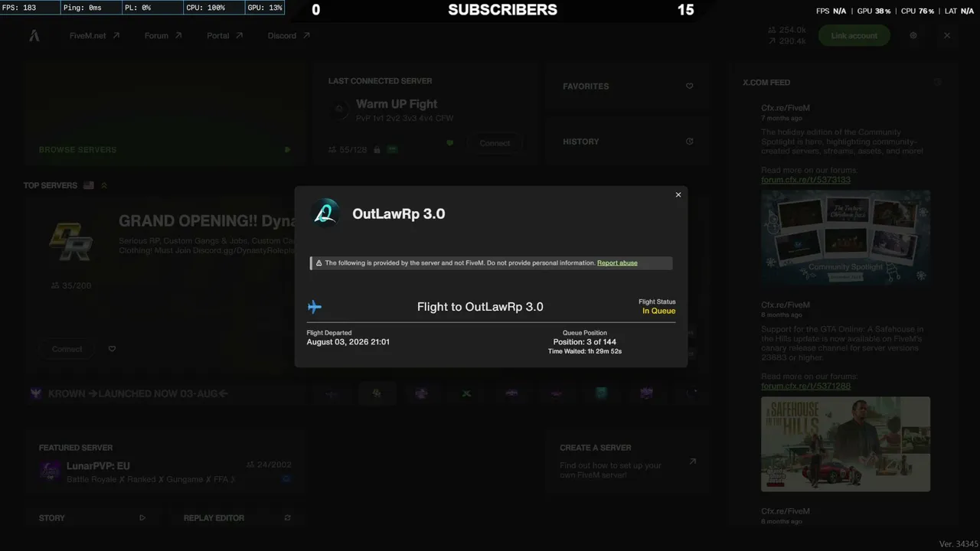Open forum.cfx.re/t/5371288 link
This screenshot has height=551, width=980.
(x=805, y=386)
